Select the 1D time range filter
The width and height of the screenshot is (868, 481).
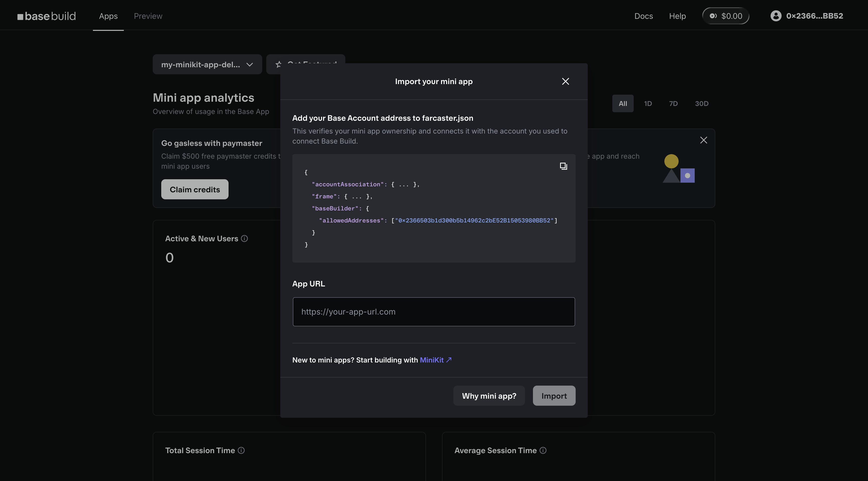click(648, 103)
